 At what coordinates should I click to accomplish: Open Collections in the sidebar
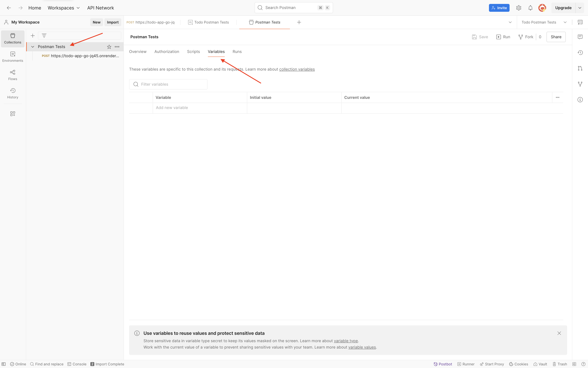[x=13, y=38]
